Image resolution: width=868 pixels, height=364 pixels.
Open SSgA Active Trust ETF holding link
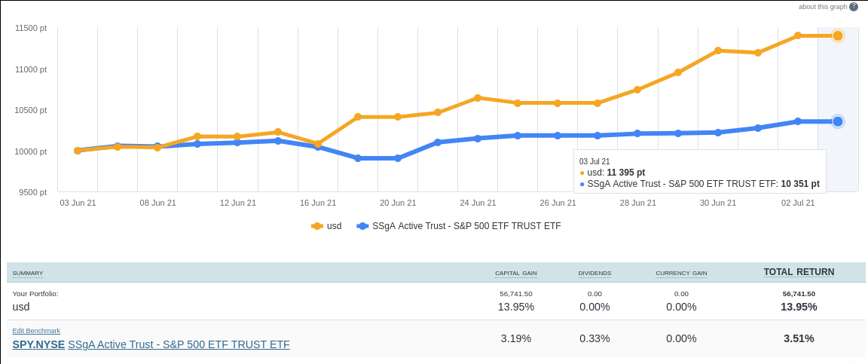(179, 344)
